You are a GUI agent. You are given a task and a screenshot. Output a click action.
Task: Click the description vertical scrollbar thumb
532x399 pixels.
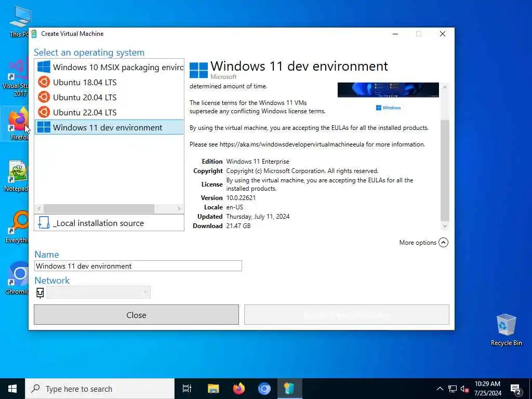(445, 170)
